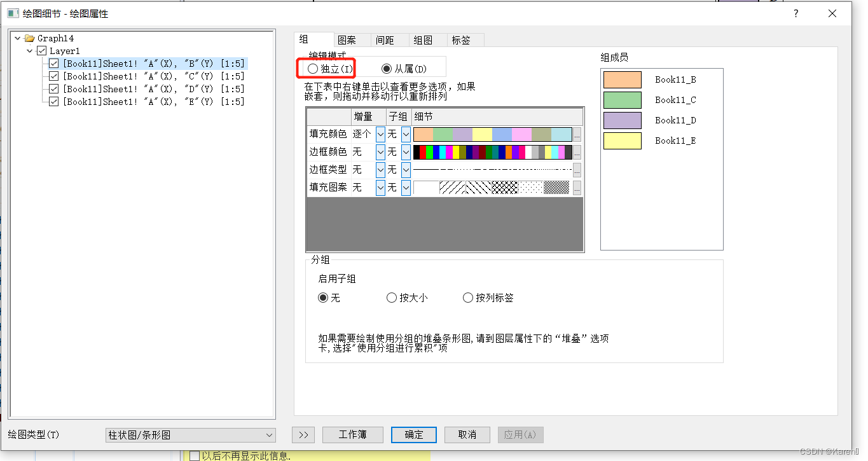868x461 pixels.
Task: Uncheck the "C"(Y) plot checkbox
Action: pos(53,76)
